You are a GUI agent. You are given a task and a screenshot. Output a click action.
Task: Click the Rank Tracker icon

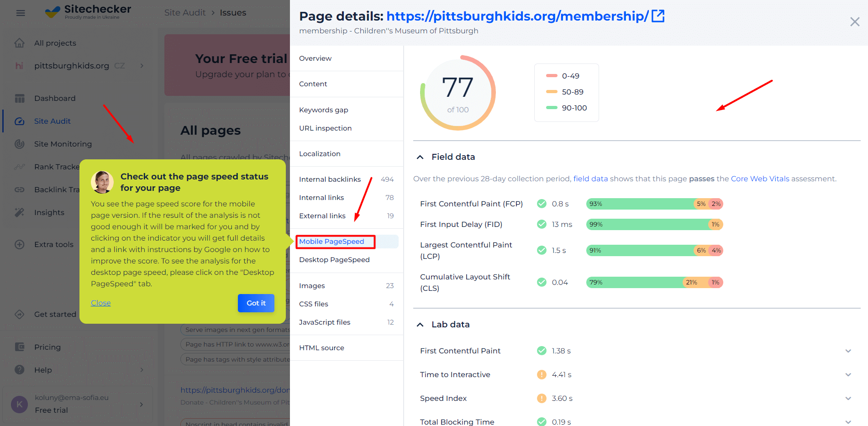20,167
